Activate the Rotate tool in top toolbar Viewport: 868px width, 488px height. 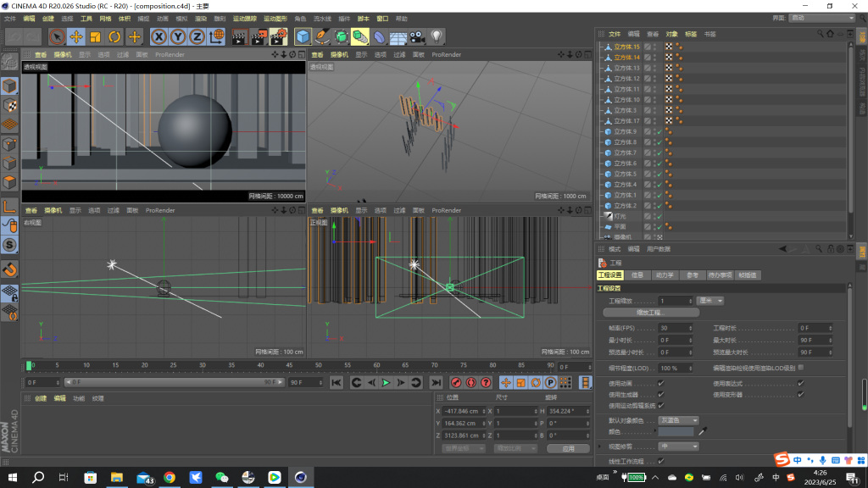pos(114,37)
